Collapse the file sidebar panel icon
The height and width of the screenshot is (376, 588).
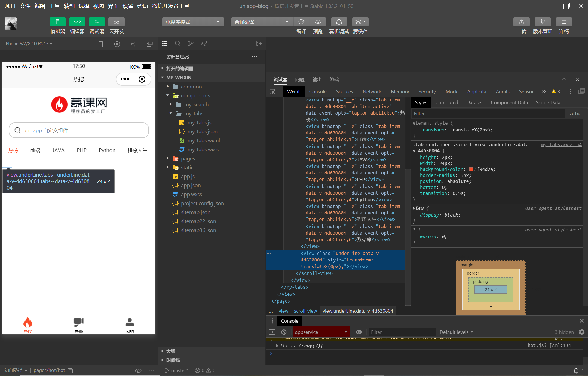point(259,44)
